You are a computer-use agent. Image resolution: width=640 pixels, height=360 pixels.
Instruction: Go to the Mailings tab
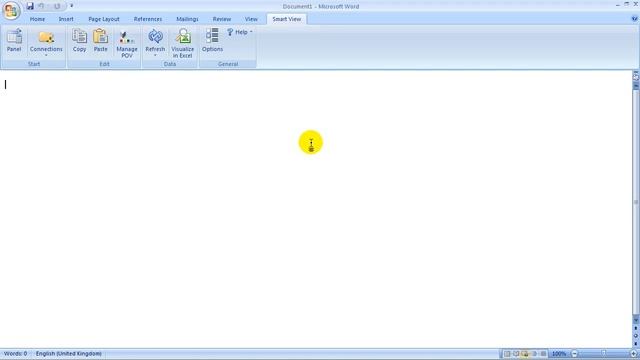[x=187, y=19]
